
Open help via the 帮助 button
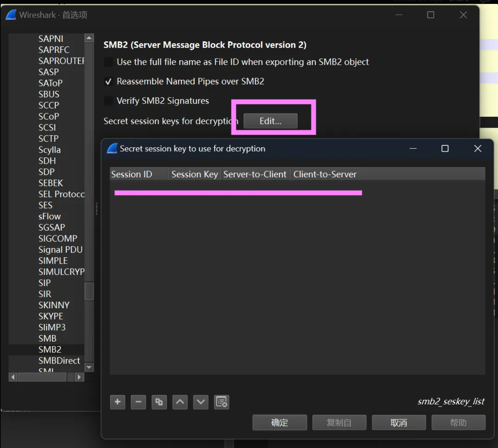click(458, 423)
